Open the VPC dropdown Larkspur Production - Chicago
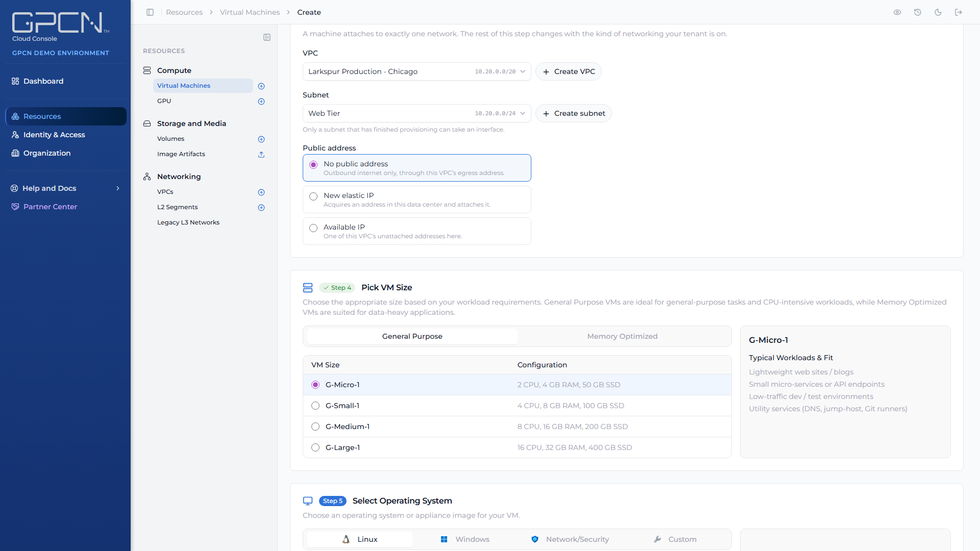Screen dimensions: 980x551 (x=416, y=71)
